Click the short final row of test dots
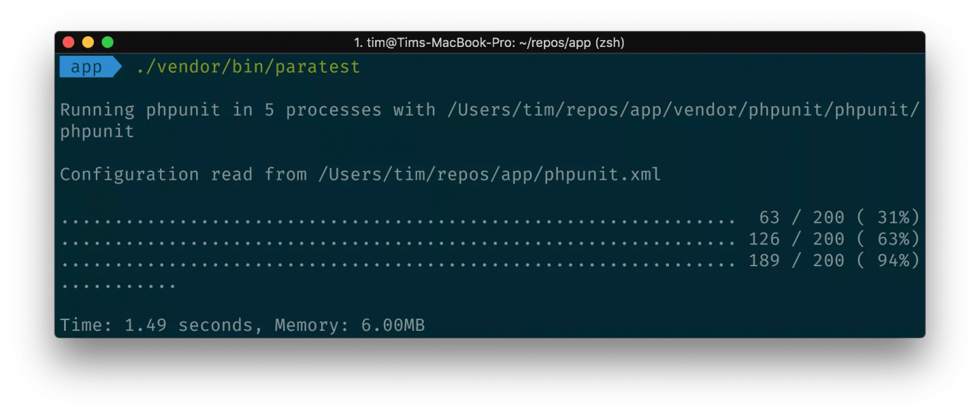The image size is (980, 416). [118, 283]
